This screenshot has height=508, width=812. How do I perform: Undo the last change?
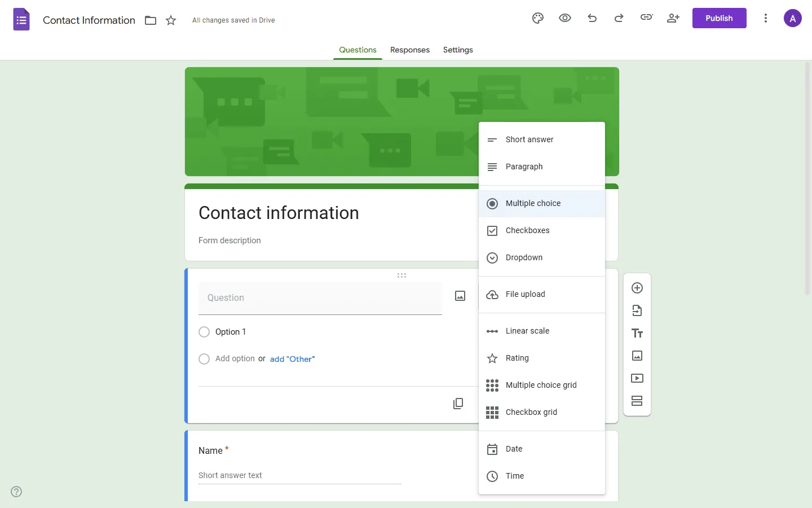pyautogui.click(x=592, y=18)
